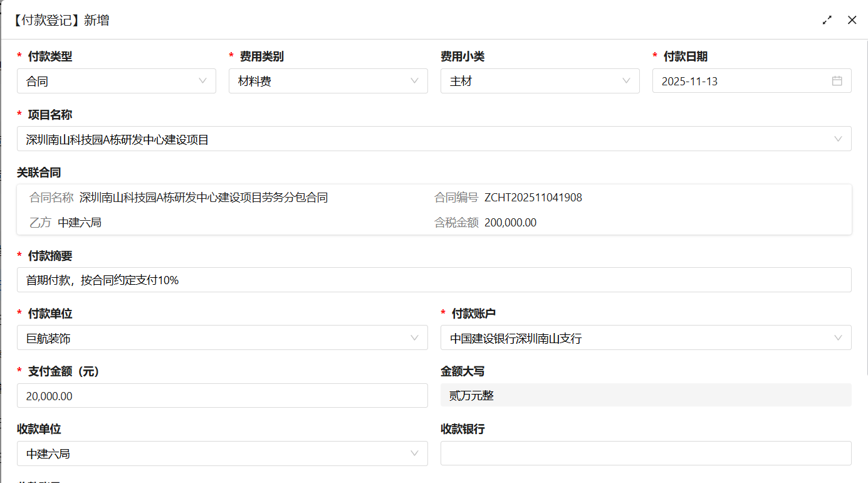This screenshot has height=483, width=868.
Task: Click the contract number ZCHT202511041908
Action: 533,197
